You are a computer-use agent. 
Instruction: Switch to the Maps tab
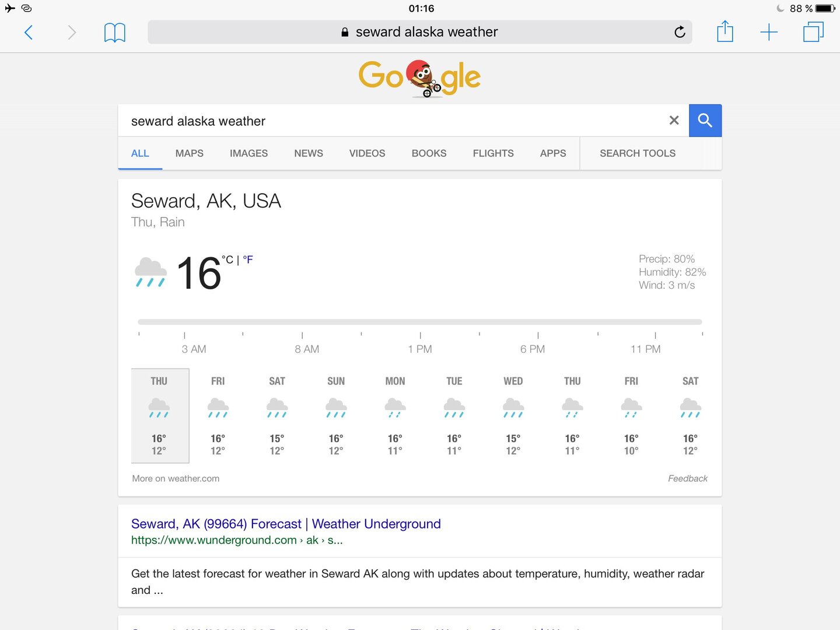click(189, 153)
